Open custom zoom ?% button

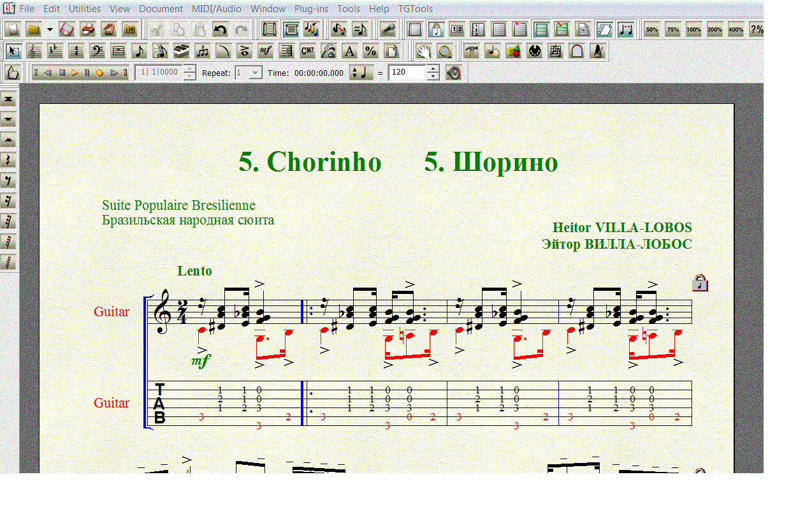757,29
